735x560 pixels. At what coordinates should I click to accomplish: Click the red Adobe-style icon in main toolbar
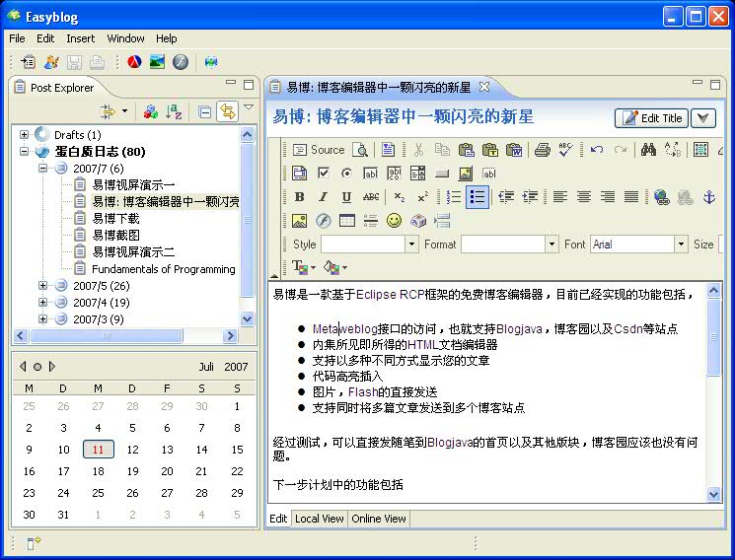coord(134,62)
